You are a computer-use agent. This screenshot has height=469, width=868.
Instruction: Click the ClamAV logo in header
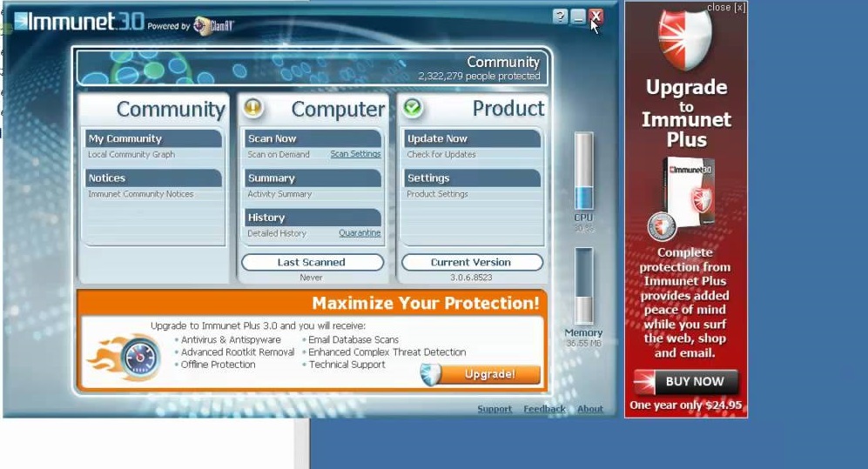[x=213, y=25]
